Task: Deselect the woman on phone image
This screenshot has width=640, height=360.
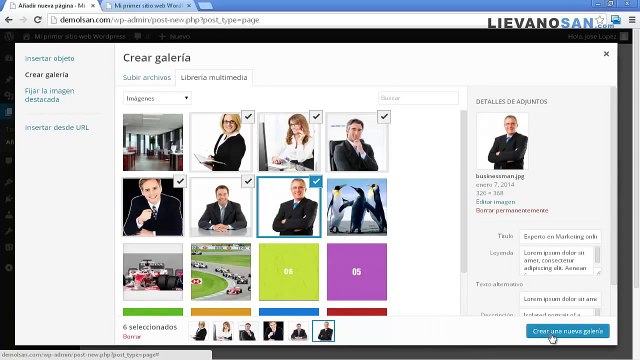Action: click(316, 117)
